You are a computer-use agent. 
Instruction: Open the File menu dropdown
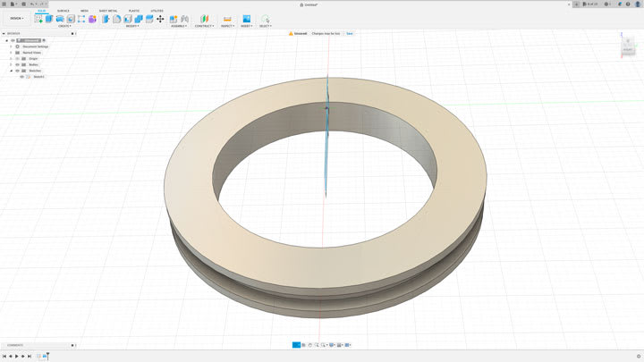tap(13, 4)
